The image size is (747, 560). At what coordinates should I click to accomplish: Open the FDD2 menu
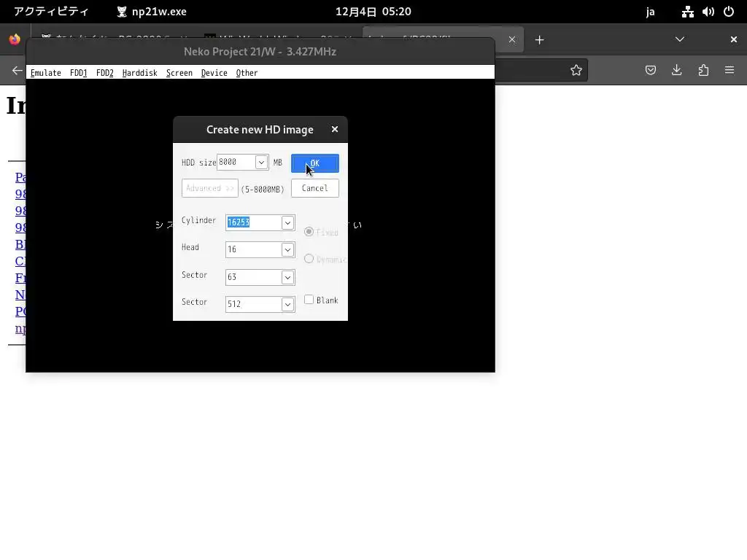click(105, 73)
